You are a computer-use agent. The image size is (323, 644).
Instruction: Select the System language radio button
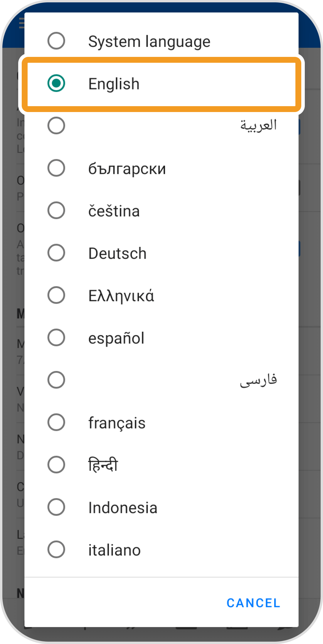tap(56, 41)
